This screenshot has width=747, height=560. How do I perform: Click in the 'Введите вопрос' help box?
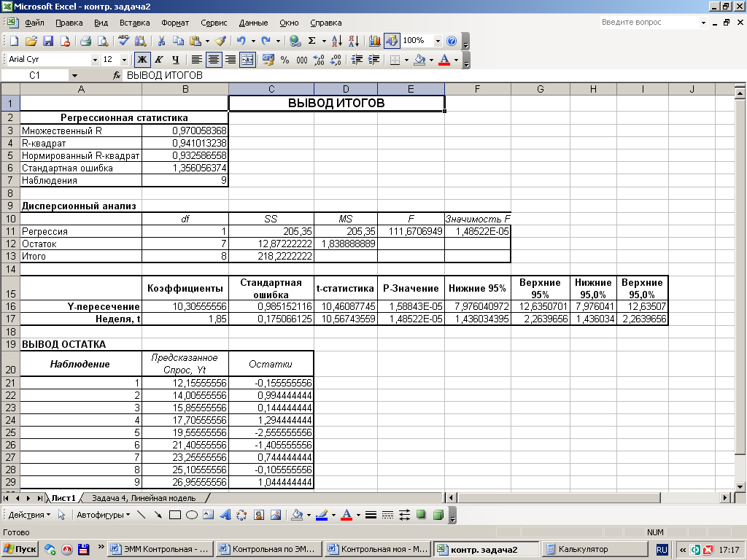click(x=648, y=23)
